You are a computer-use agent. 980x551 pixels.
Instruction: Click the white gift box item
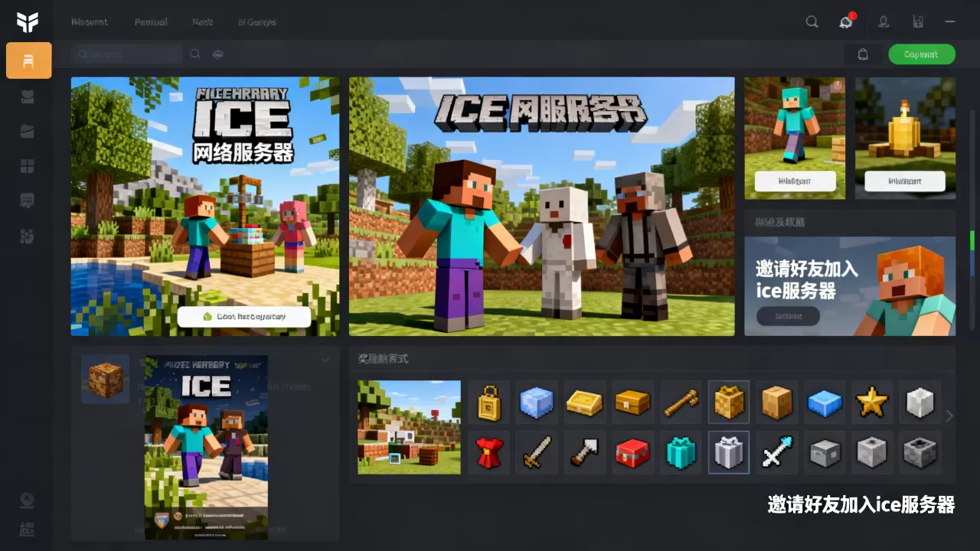click(728, 452)
